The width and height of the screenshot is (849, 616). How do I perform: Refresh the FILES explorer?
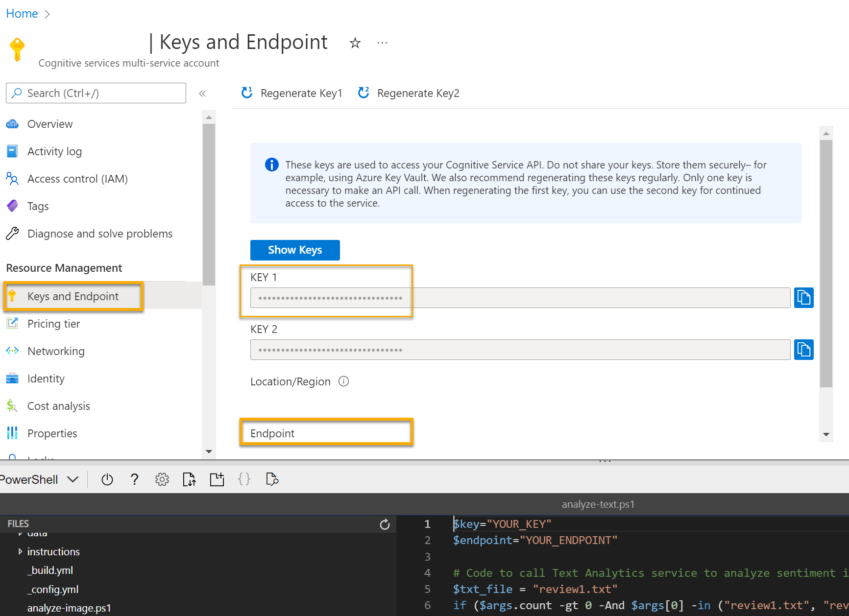[x=385, y=524]
